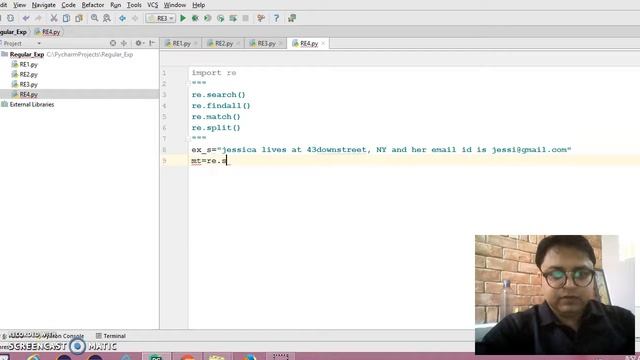Click the re.split() line in the editor
Screen dimensions: 640x360
point(216,128)
